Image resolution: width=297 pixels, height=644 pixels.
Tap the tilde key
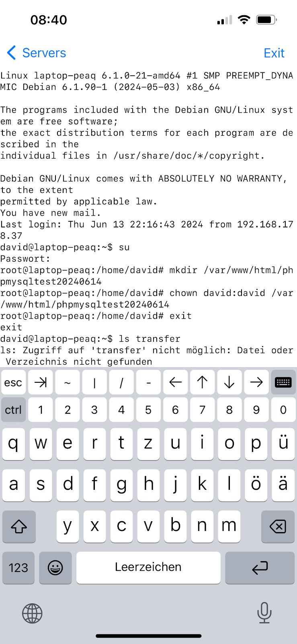[68, 382]
